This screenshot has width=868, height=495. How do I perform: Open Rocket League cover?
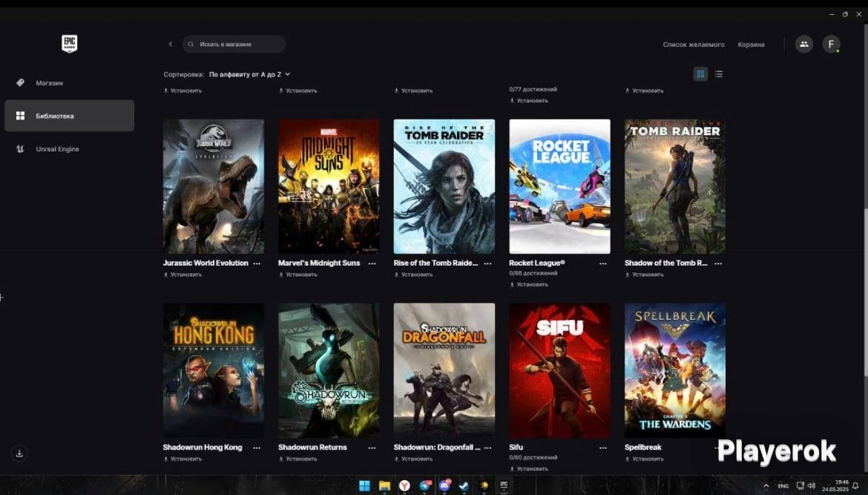tap(559, 186)
